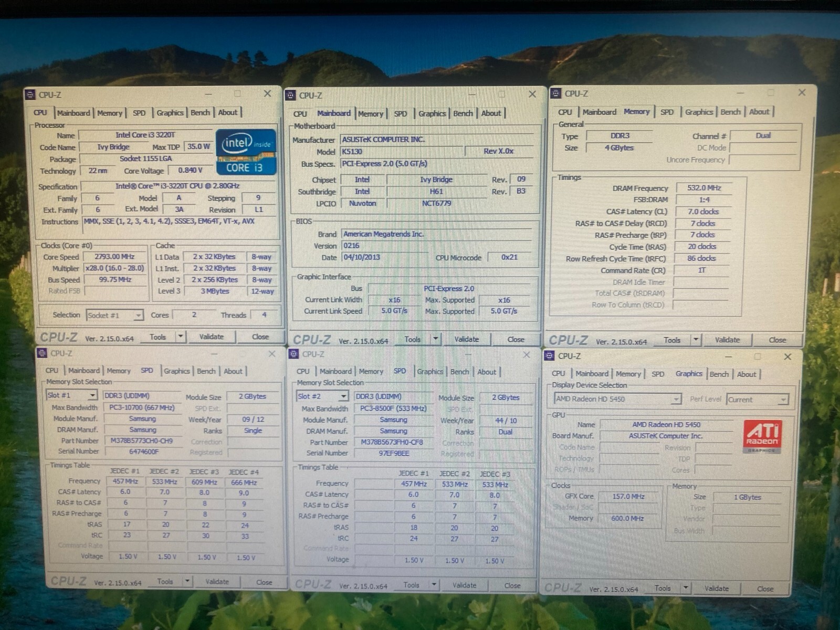Click the CAS# Latency 7.0 clocks value
This screenshot has width=840, height=630.
(x=704, y=212)
